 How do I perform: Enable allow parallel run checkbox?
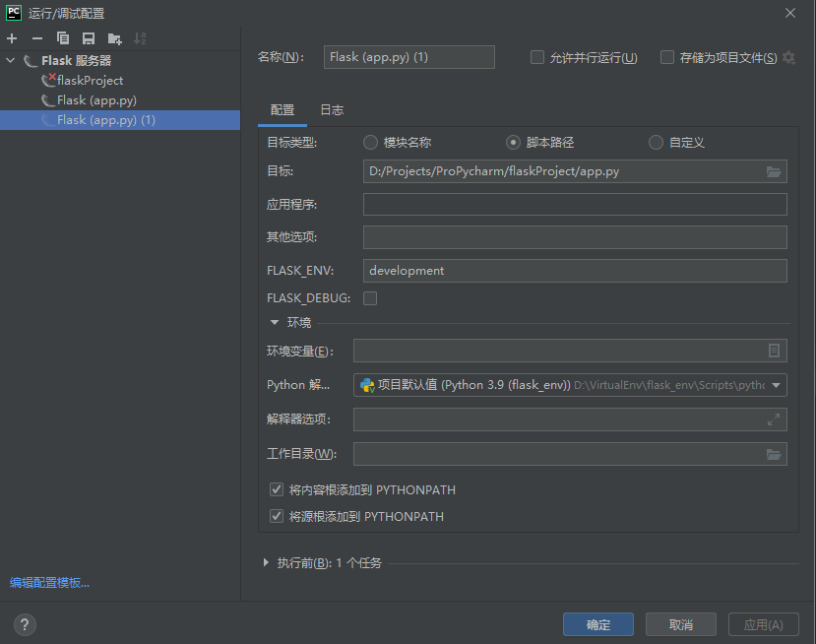click(537, 57)
